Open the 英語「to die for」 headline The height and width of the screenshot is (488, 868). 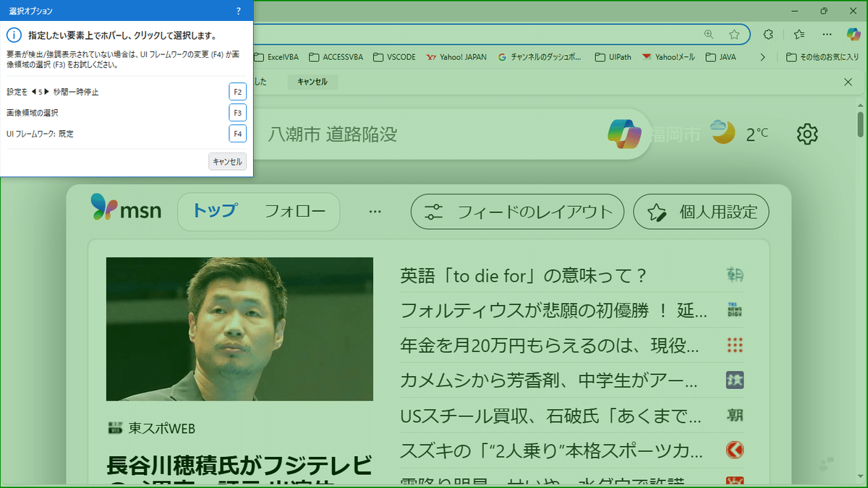coord(524,275)
